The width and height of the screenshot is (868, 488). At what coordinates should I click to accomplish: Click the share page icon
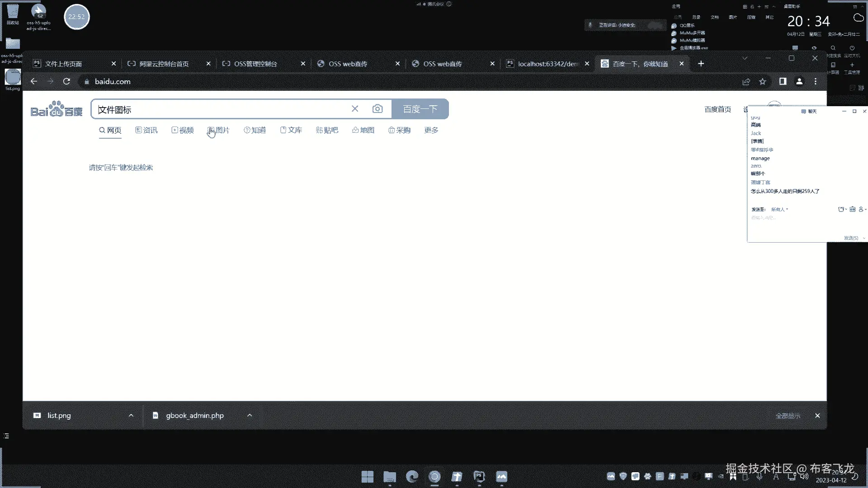click(x=746, y=81)
